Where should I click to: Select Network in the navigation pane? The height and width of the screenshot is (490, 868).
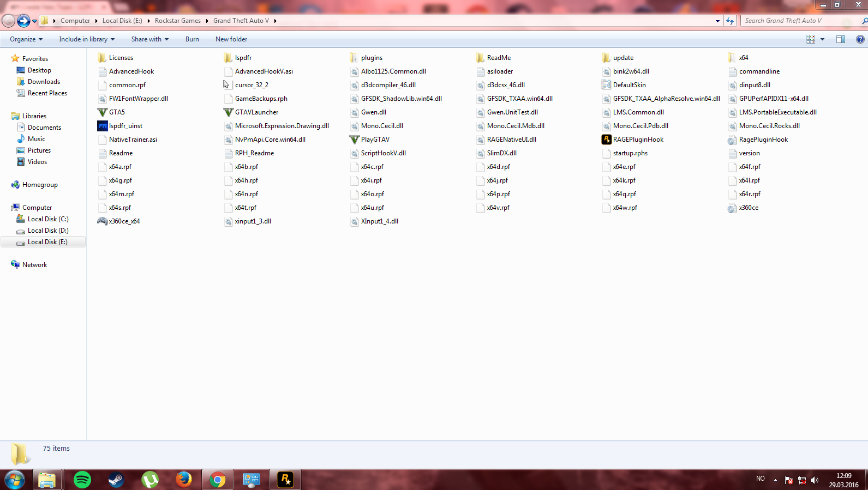point(34,265)
